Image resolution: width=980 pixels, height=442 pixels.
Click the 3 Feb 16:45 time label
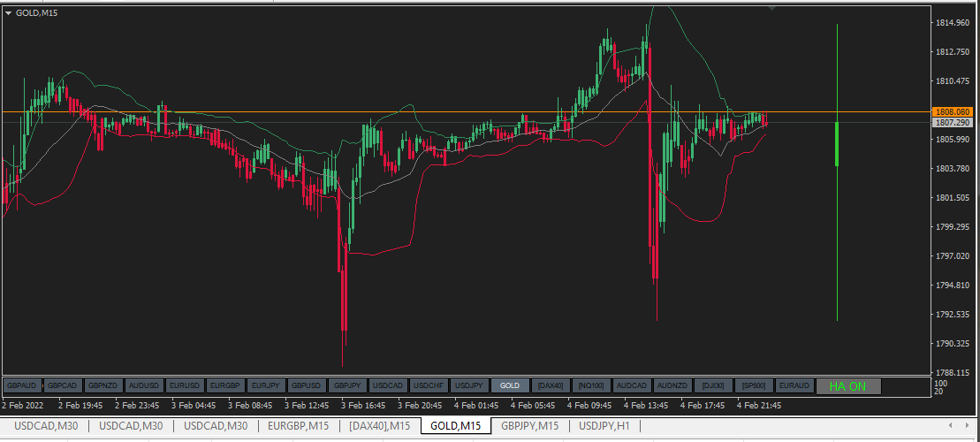click(x=363, y=405)
